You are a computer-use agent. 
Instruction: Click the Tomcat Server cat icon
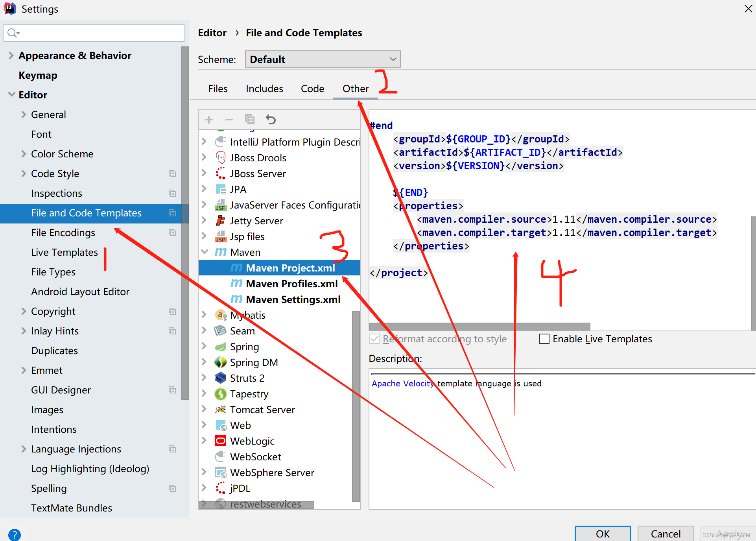[221, 410]
